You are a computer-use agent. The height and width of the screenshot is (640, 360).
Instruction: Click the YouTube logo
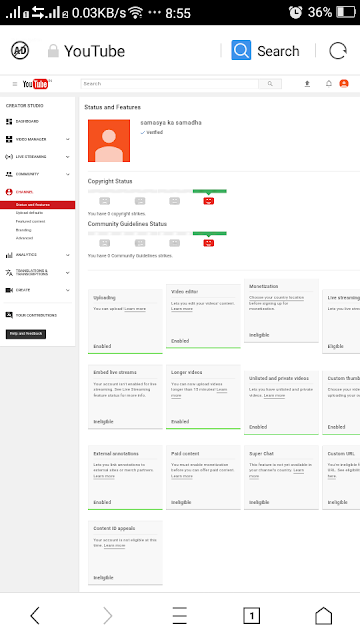pyautogui.click(x=36, y=84)
